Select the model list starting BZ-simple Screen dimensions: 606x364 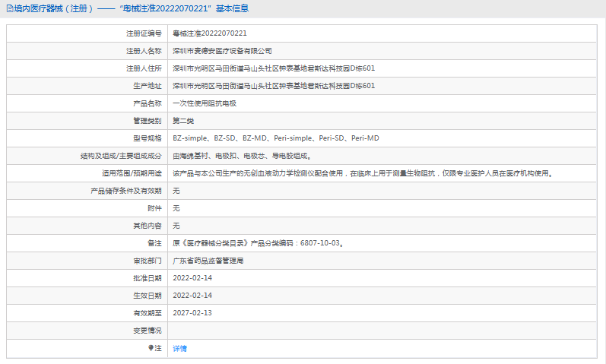point(276,138)
